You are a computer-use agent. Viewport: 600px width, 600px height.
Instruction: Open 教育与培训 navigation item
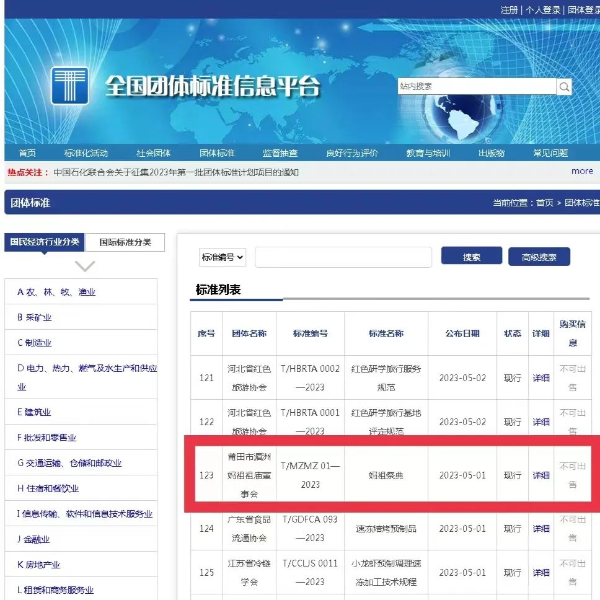tap(428, 153)
